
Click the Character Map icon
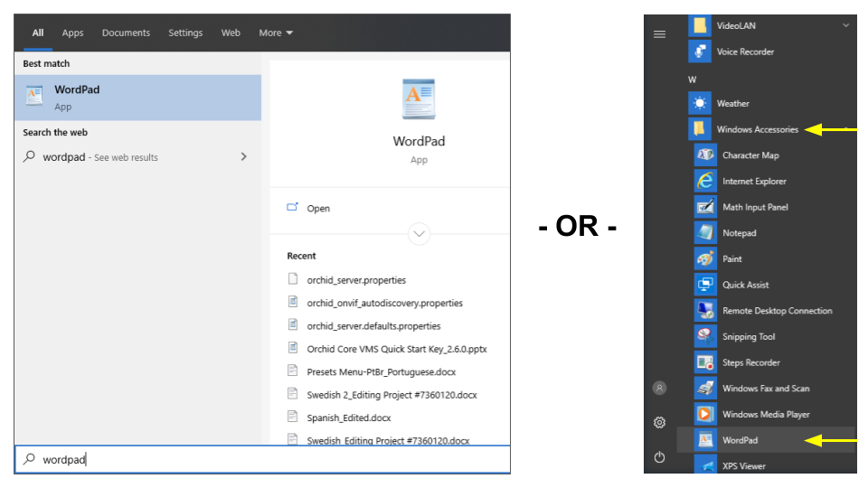pyautogui.click(x=705, y=155)
